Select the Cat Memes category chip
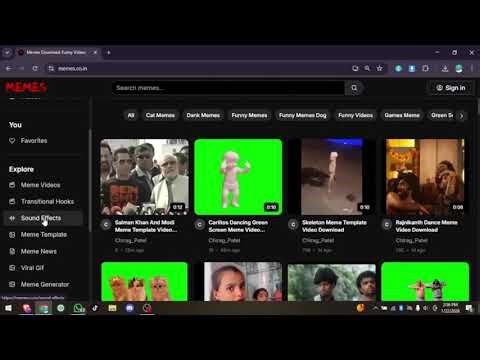The width and height of the screenshot is (480, 360). [x=160, y=115]
